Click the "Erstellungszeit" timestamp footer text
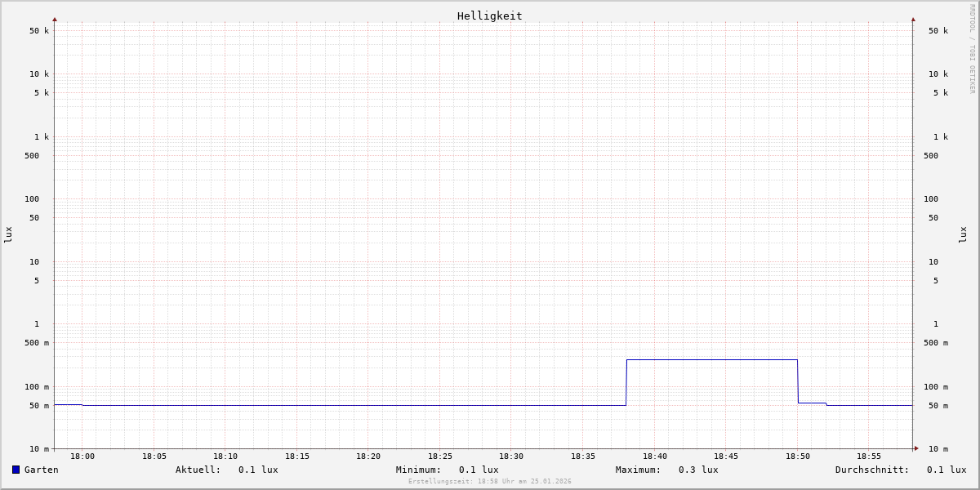980x490 pixels. (x=490, y=481)
